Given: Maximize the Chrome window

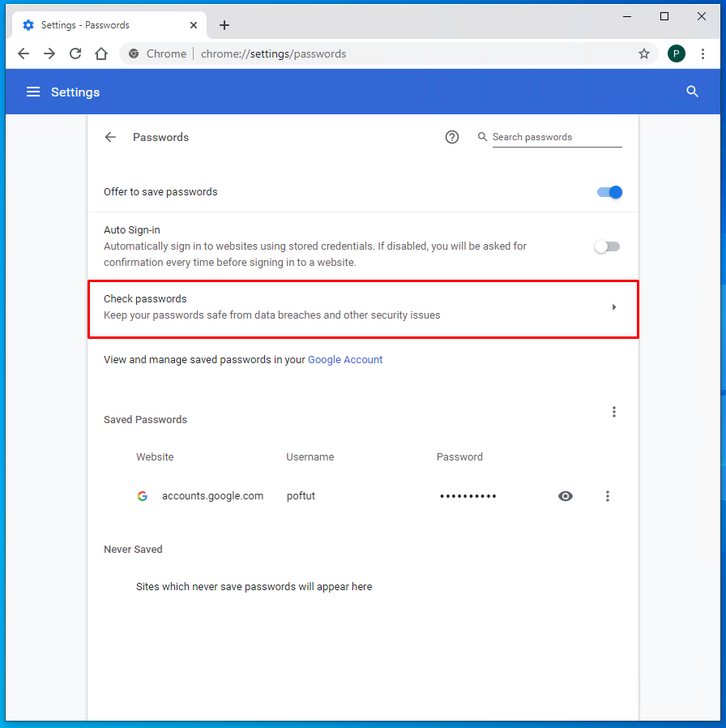Looking at the screenshot, I should [x=664, y=16].
